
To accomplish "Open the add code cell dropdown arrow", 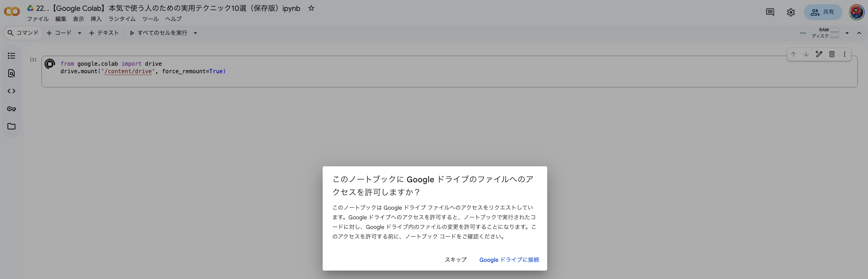I will point(79,33).
